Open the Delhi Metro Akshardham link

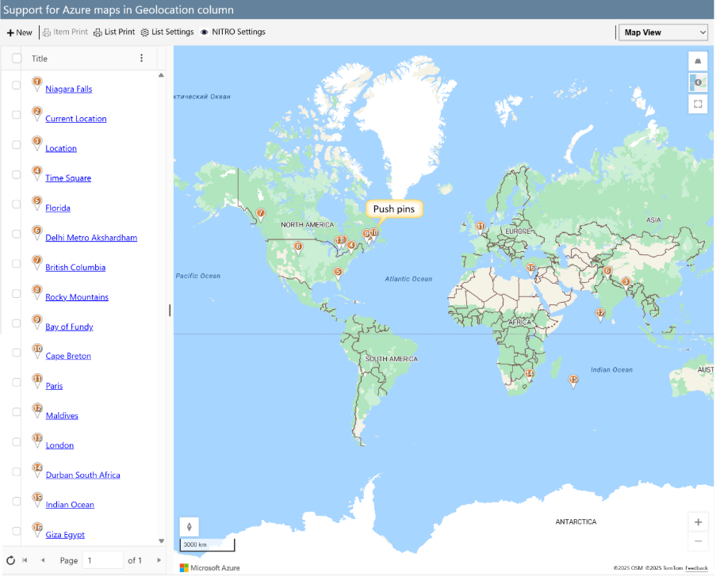pos(91,238)
